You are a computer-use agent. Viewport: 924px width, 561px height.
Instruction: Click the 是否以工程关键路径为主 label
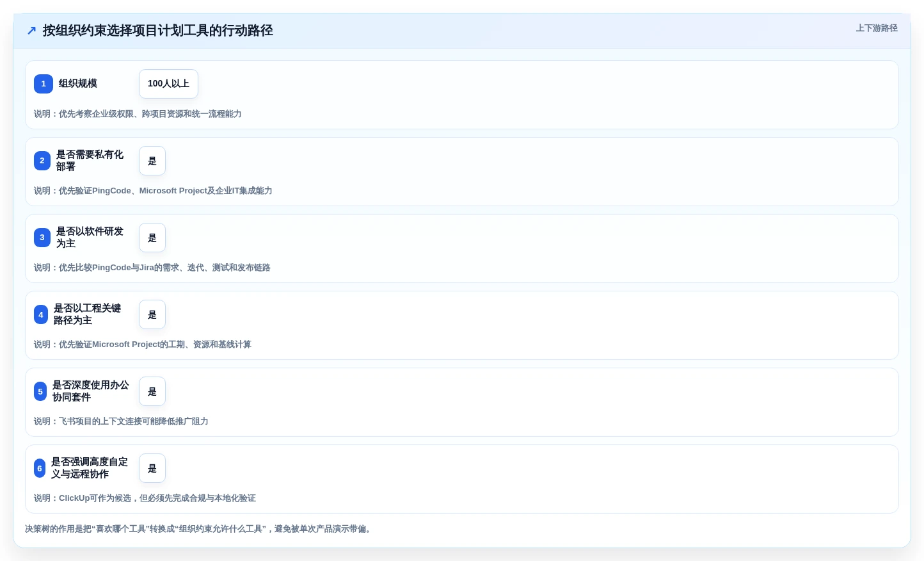[88, 314]
